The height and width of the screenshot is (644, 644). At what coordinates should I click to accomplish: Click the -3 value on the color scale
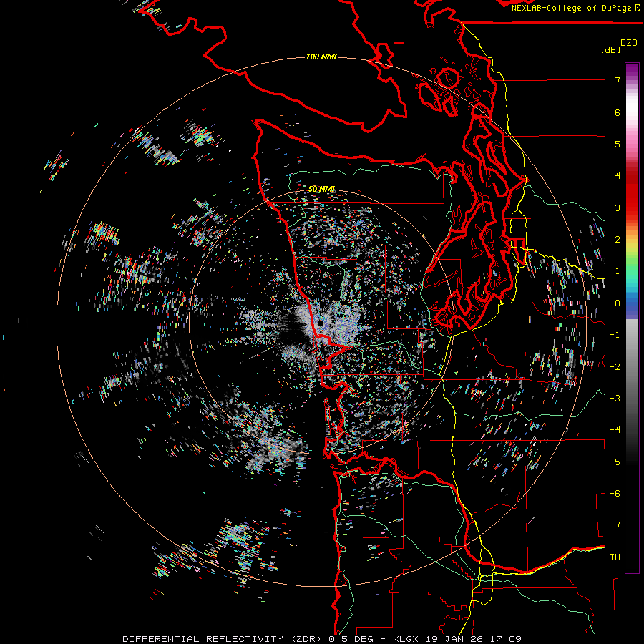click(x=615, y=399)
